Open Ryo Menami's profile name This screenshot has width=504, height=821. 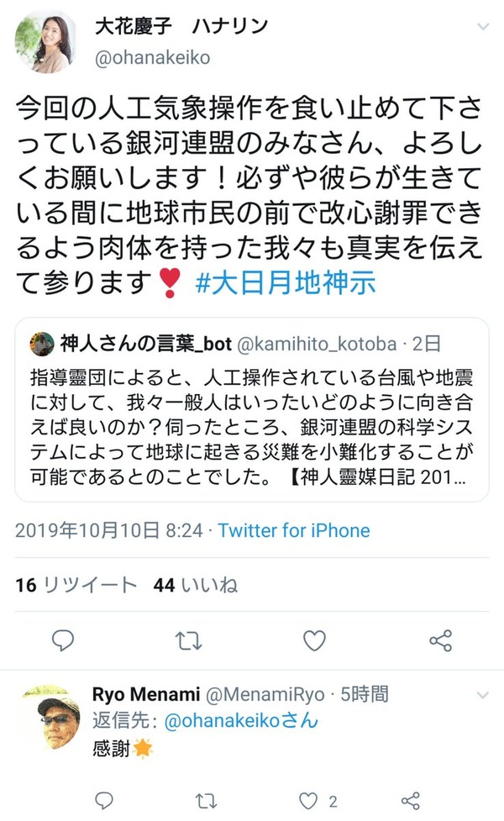pos(146,694)
